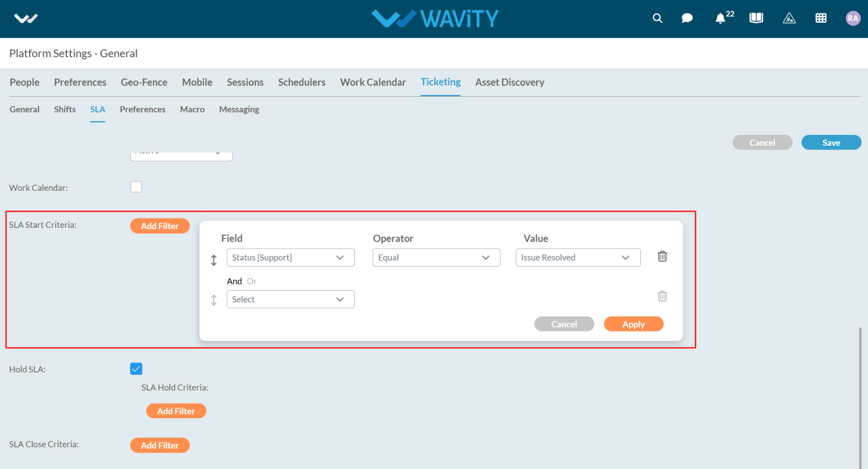Screen dimensions: 868x469
Task: Switch to the Sessions tab
Action: click(245, 82)
